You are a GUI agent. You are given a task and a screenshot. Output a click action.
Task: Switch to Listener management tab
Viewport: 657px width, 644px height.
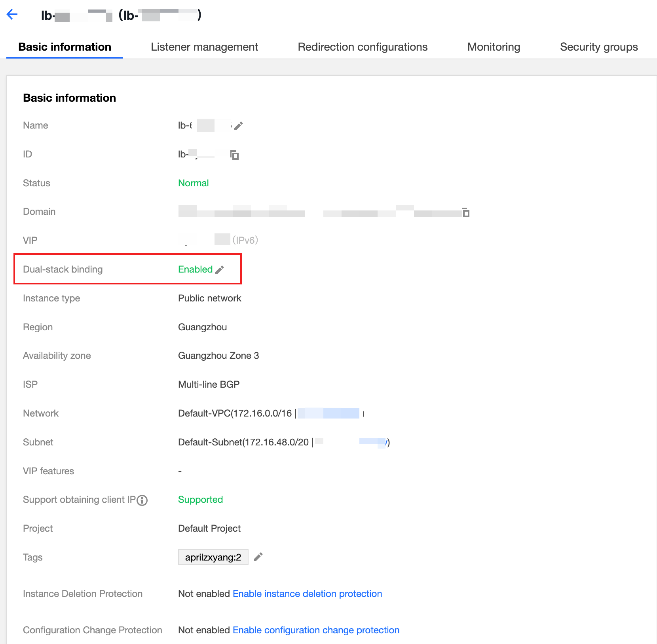[x=204, y=47]
